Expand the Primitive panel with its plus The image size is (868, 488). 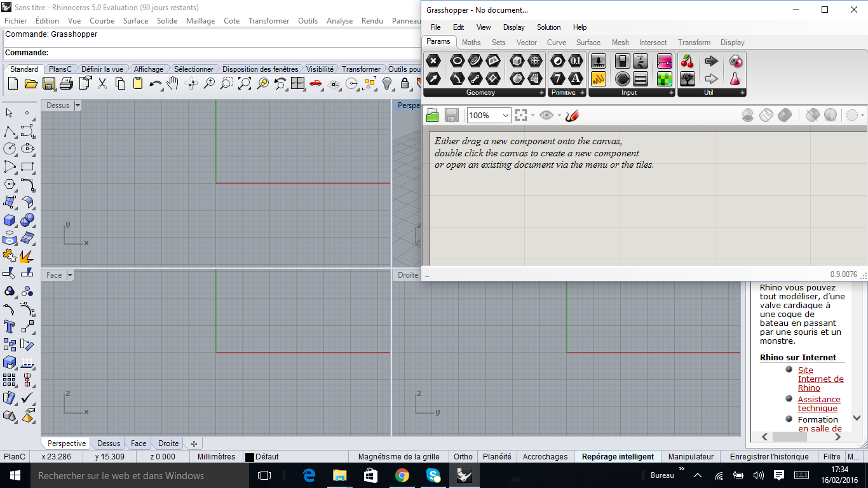coord(583,93)
